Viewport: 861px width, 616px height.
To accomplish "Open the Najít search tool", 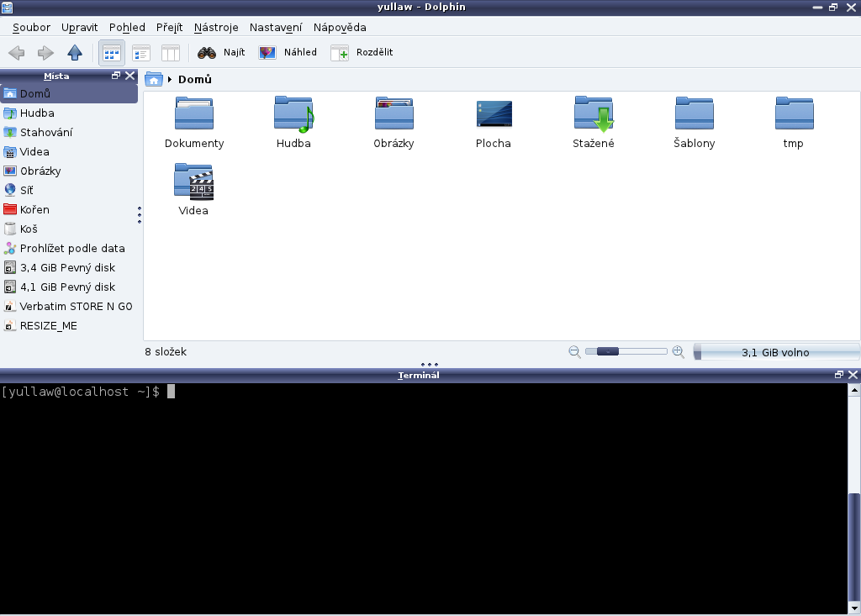I will pos(221,53).
